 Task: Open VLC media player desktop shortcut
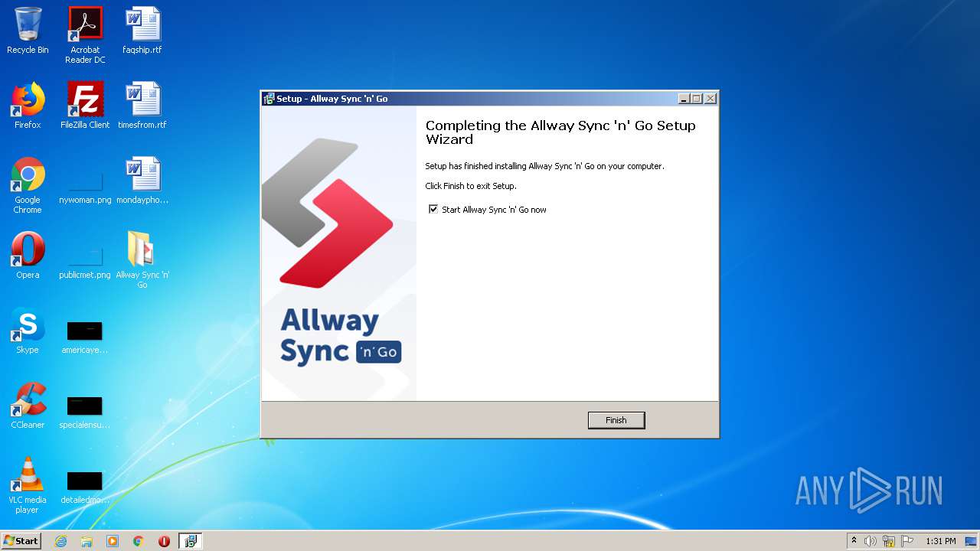(x=28, y=485)
